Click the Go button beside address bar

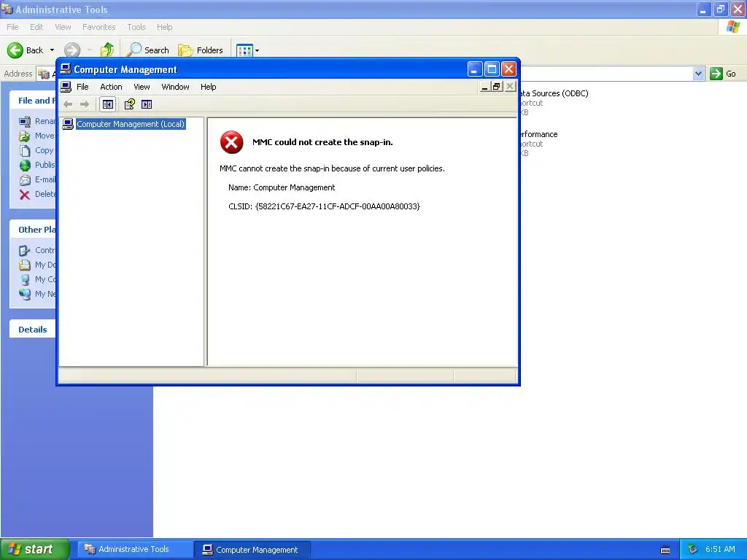[723, 74]
